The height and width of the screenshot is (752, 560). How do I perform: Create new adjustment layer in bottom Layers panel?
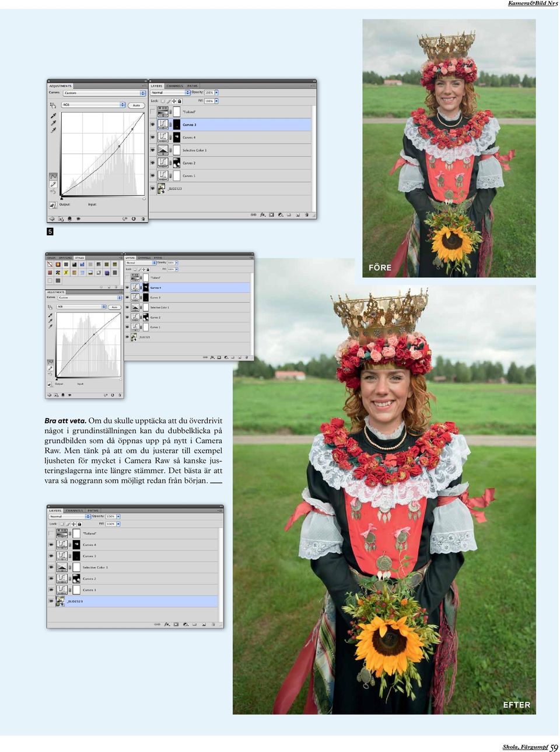[185, 624]
